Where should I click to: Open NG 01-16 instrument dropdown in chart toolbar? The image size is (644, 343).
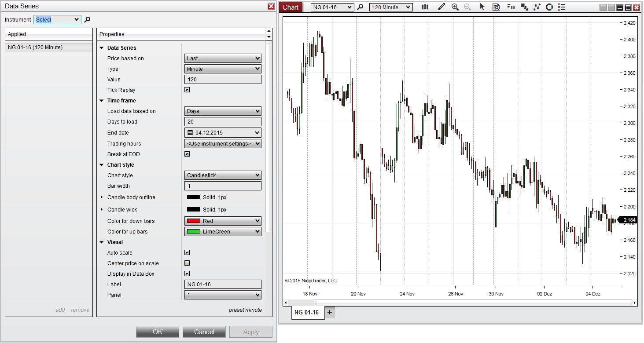click(332, 7)
